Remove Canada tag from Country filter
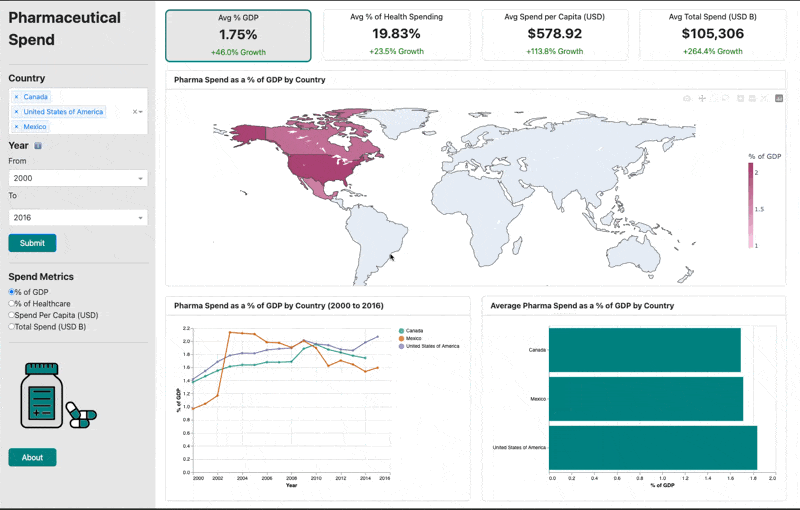Screen dimensions: 800x510 16,97
